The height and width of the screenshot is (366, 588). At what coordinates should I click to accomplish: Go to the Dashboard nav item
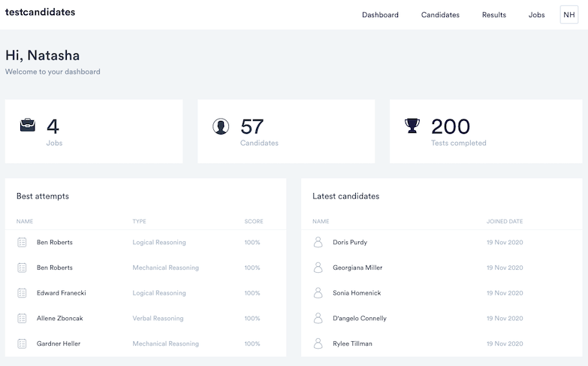tap(380, 15)
